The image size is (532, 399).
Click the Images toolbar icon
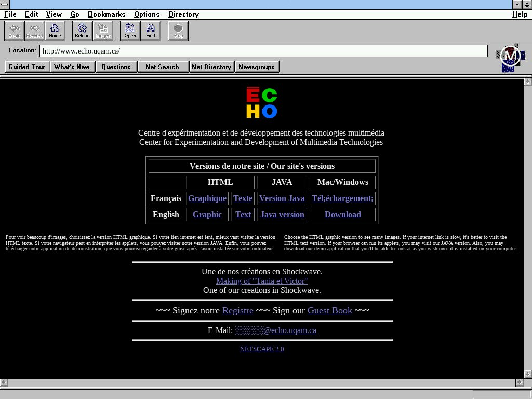point(103,31)
